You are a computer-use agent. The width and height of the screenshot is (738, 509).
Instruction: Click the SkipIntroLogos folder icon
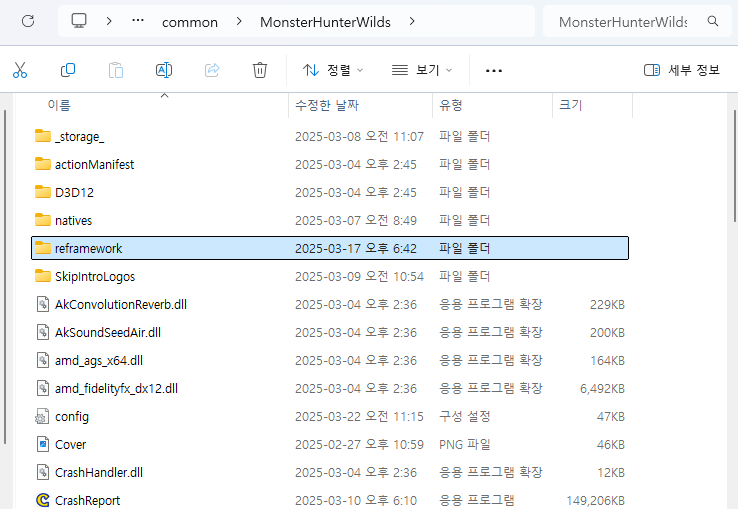(43, 276)
